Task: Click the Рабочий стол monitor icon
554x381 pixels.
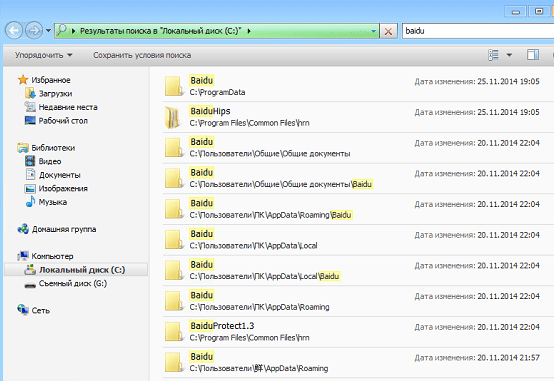Action: tap(30, 121)
